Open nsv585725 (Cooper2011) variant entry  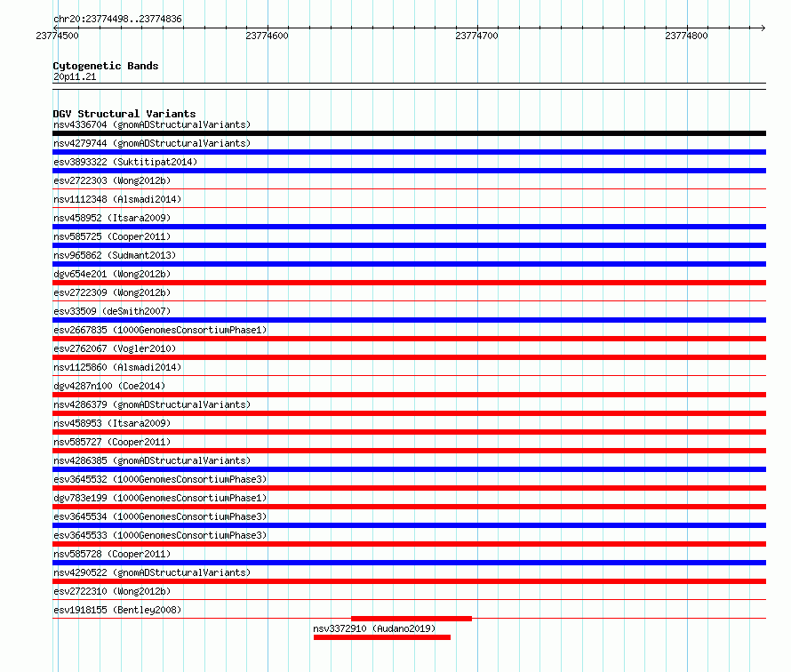tap(112, 236)
